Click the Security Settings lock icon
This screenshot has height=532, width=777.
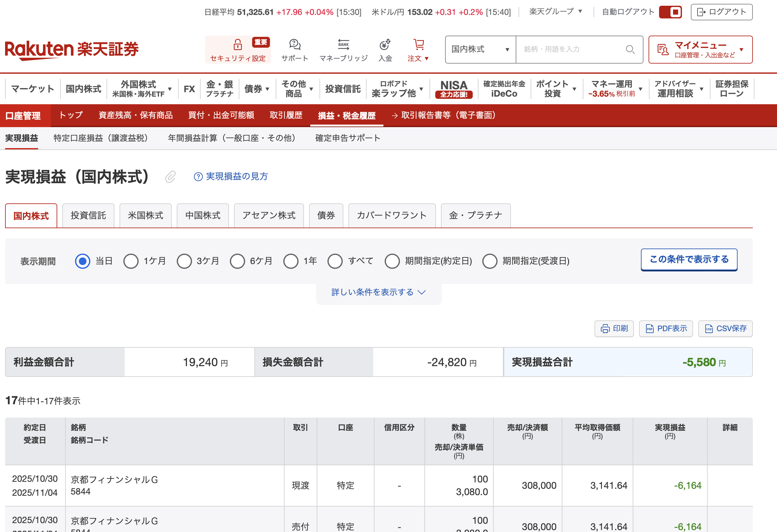tap(237, 44)
